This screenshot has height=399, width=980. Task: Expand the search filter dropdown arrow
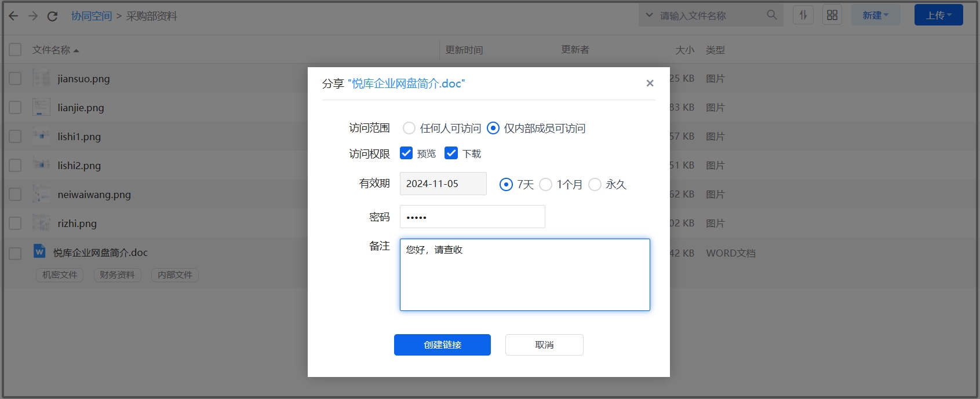[x=649, y=15]
